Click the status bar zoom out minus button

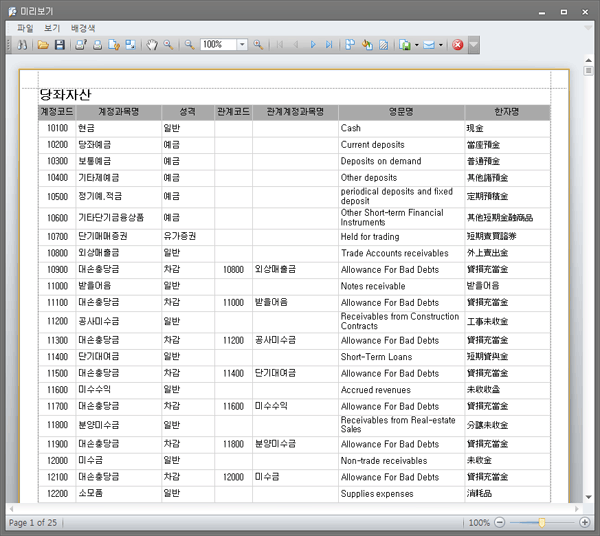500,523
